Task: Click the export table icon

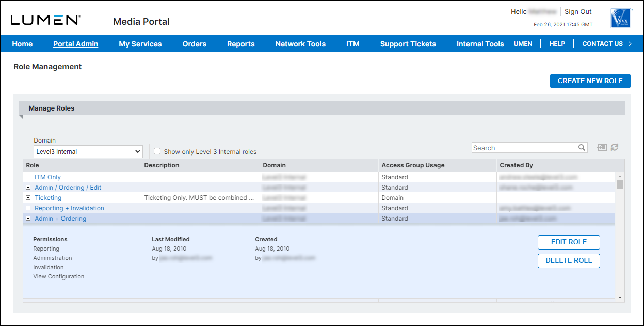Action: click(x=602, y=147)
